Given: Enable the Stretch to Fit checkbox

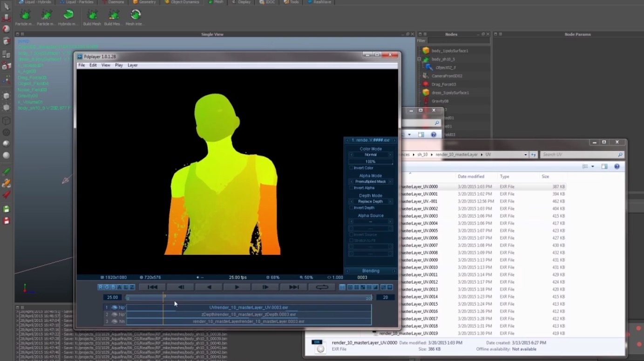Looking at the screenshot, I should pos(351,240).
